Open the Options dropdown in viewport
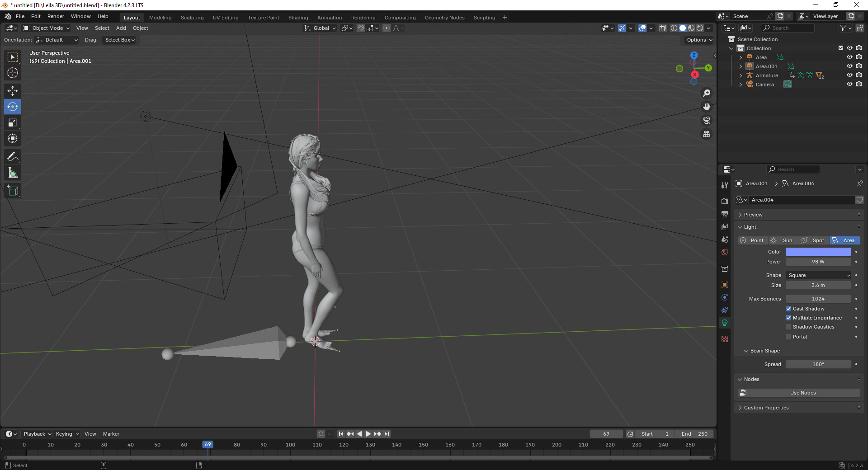 699,40
